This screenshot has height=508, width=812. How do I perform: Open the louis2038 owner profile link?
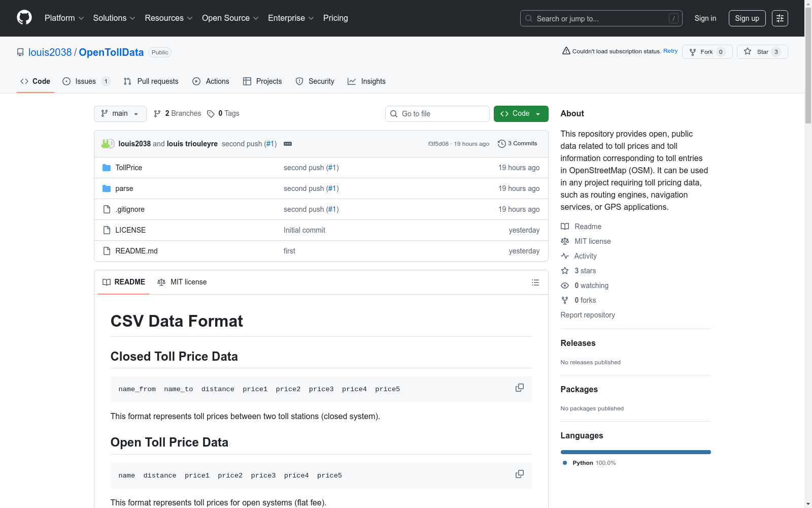[x=50, y=52]
